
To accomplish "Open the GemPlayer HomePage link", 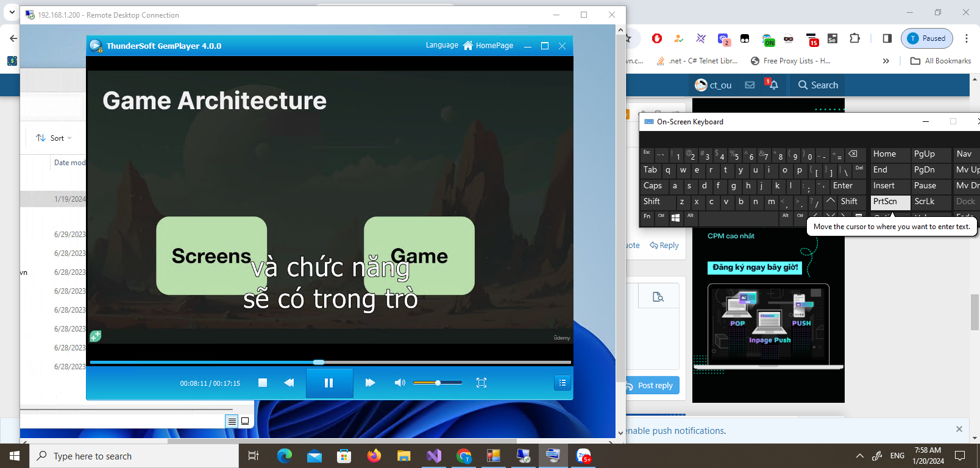I will coord(489,46).
